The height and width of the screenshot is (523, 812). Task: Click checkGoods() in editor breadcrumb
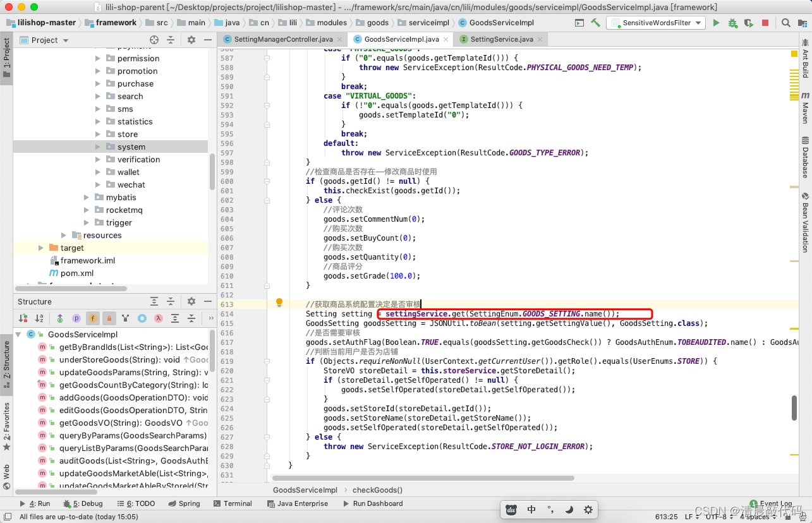pos(377,490)
